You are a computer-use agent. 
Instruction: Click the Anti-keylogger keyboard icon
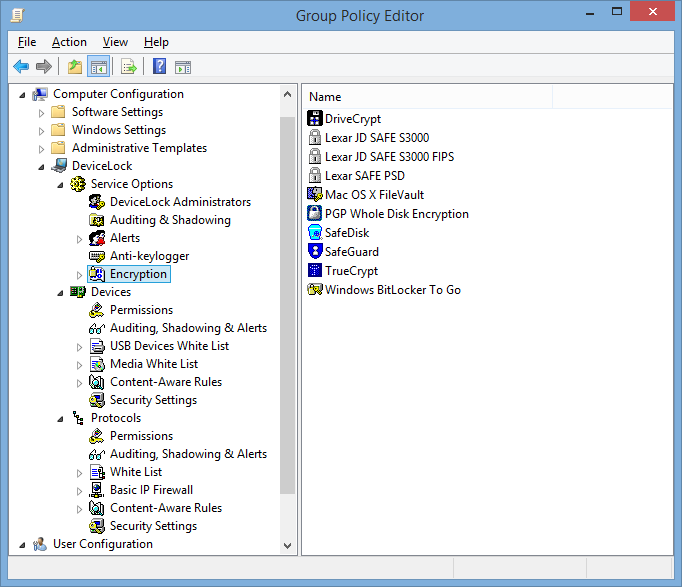pos(97,256)
